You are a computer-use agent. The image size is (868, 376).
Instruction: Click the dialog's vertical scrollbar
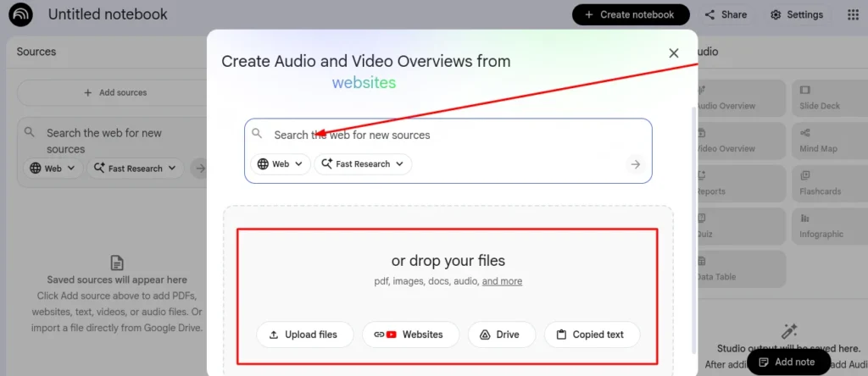tap(694, 229)
